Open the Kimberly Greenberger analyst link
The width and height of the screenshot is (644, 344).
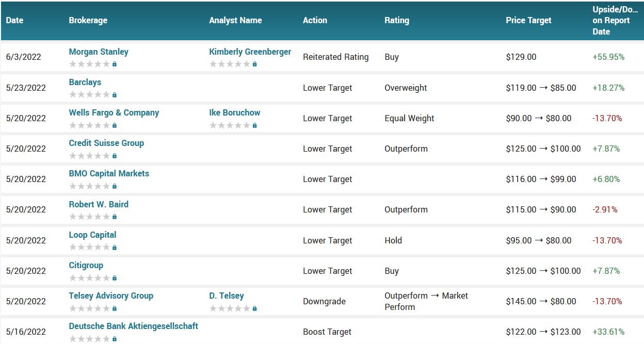click(250, 52)
